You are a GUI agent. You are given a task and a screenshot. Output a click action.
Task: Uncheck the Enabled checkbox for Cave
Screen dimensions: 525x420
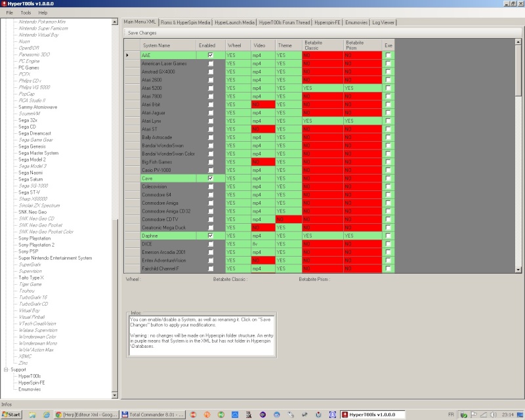[210, 178]
